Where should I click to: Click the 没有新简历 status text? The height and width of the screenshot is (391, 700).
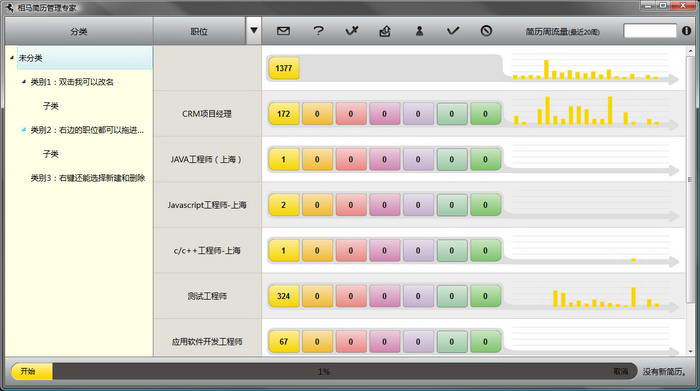664,371
